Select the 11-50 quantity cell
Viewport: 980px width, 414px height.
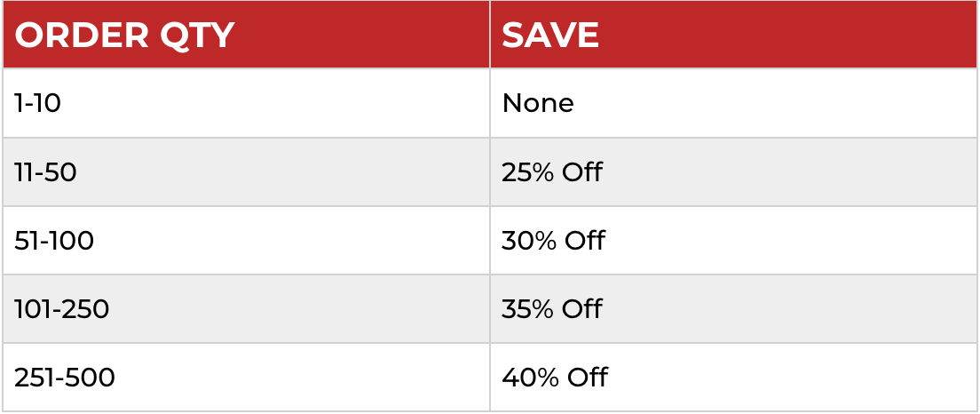45,172
